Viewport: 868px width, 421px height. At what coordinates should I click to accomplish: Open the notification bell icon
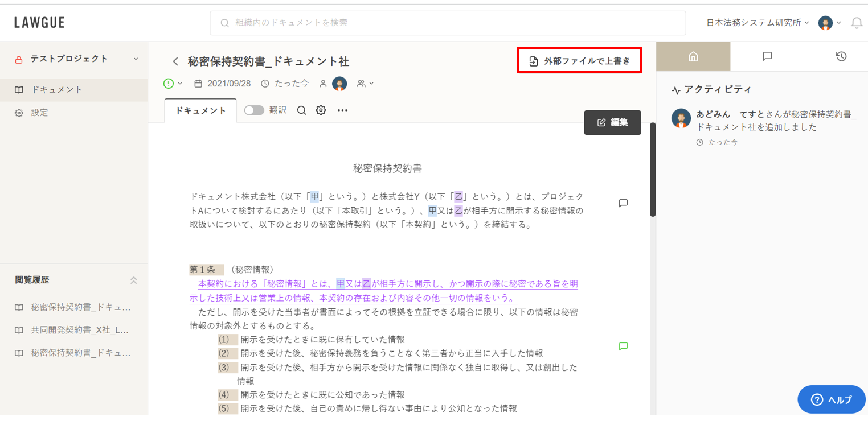click(856, 23)
